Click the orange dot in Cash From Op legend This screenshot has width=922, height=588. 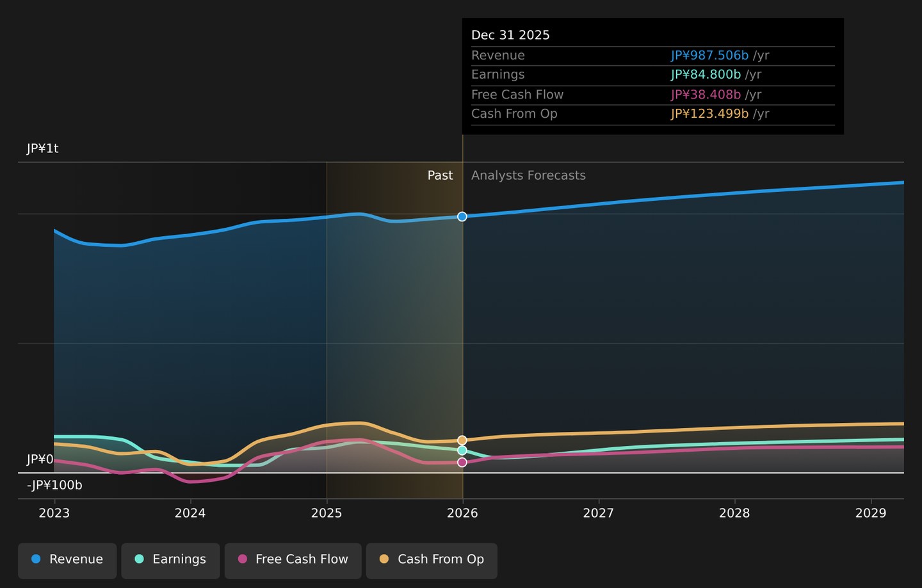[384, 559]
